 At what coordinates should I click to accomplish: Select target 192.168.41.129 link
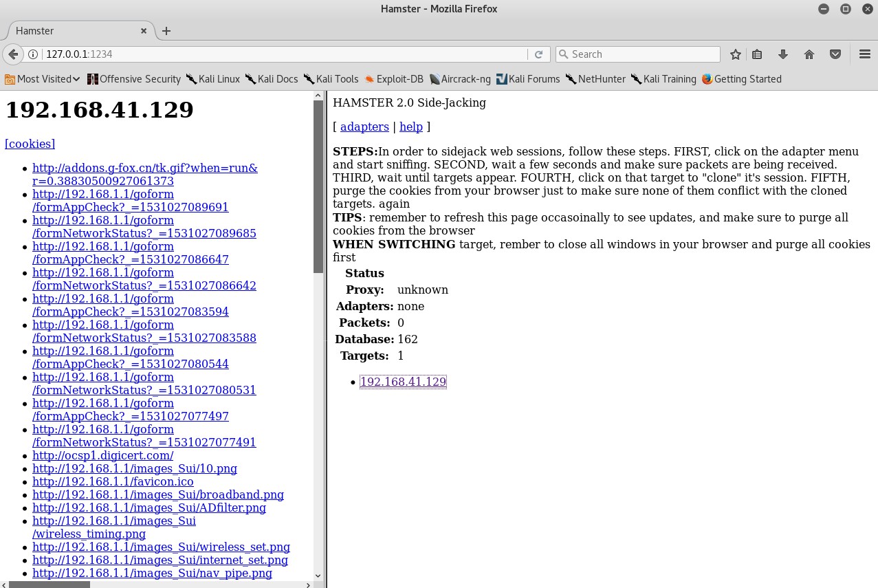pos(403,382)
